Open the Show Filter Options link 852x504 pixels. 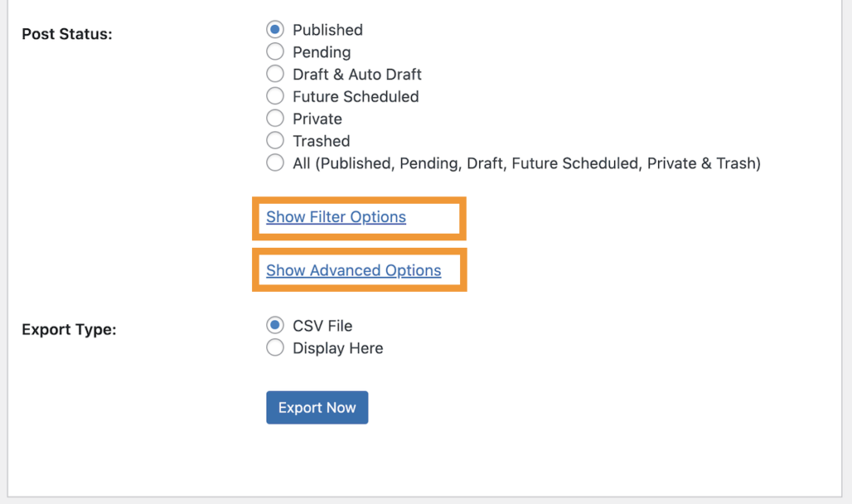point(336,217)
